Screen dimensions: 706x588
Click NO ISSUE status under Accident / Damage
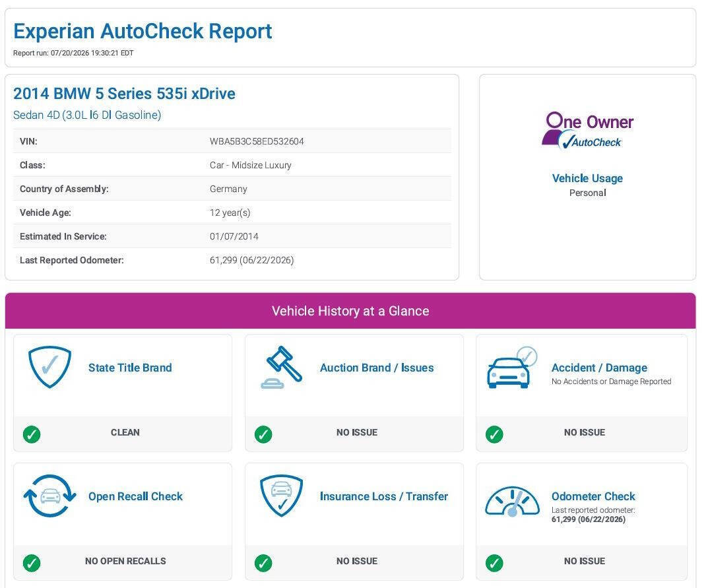point(585,432)
